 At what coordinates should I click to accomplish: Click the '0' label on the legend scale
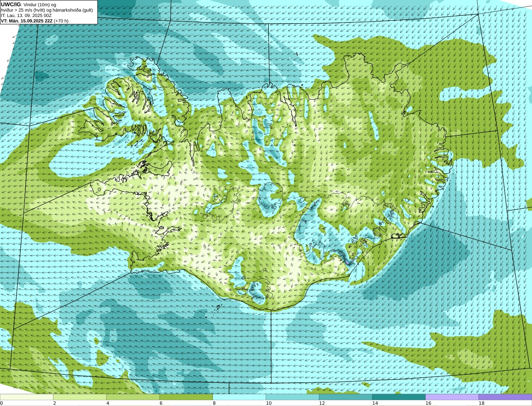(2, 403)
